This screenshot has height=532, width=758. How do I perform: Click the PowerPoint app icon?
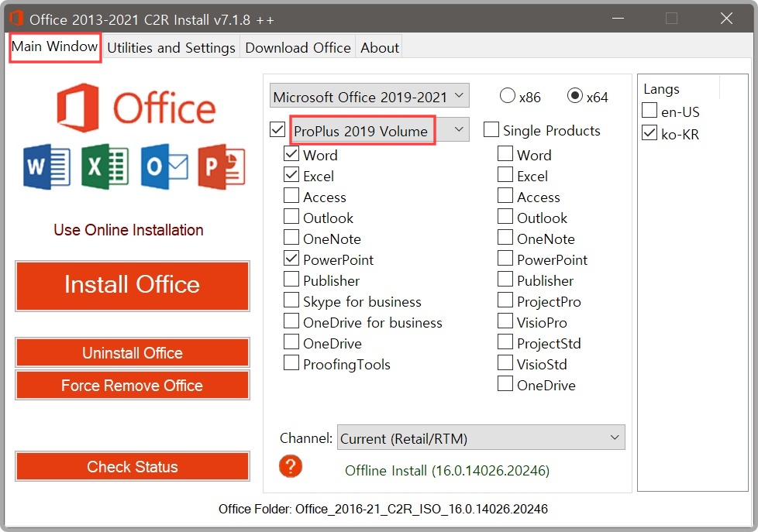(x=222, y=166)
